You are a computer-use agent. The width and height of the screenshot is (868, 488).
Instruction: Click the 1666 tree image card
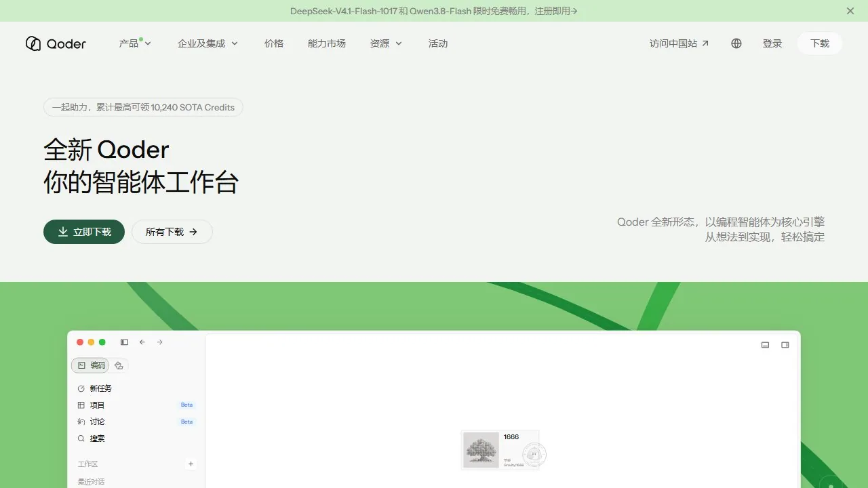tap(500, 450)
